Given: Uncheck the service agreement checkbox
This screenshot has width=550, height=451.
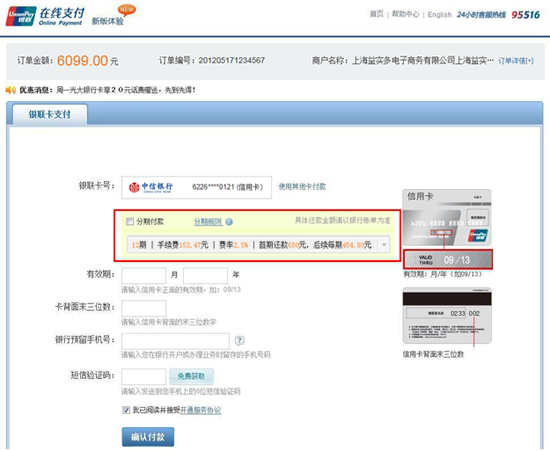Looking at the screenshot, I should [126, 410].
